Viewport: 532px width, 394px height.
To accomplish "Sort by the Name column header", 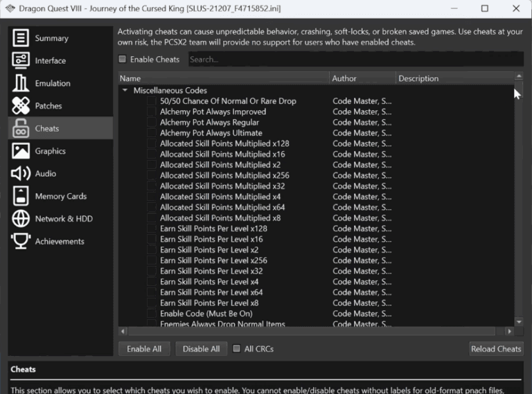I will tap(224, 78).
